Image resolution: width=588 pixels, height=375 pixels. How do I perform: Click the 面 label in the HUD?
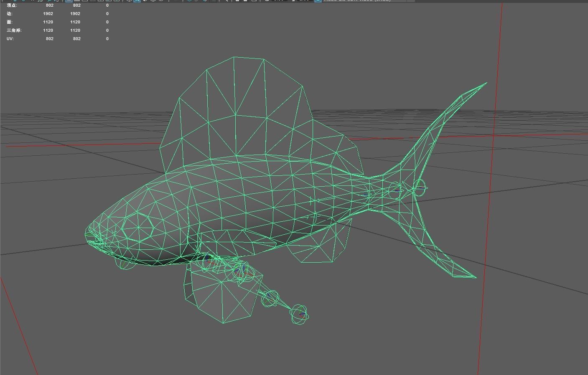pos(10,22)
